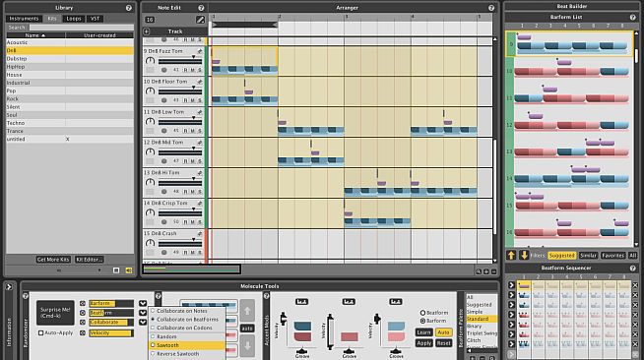Open the Arranger panel help icon

[491, 8]
